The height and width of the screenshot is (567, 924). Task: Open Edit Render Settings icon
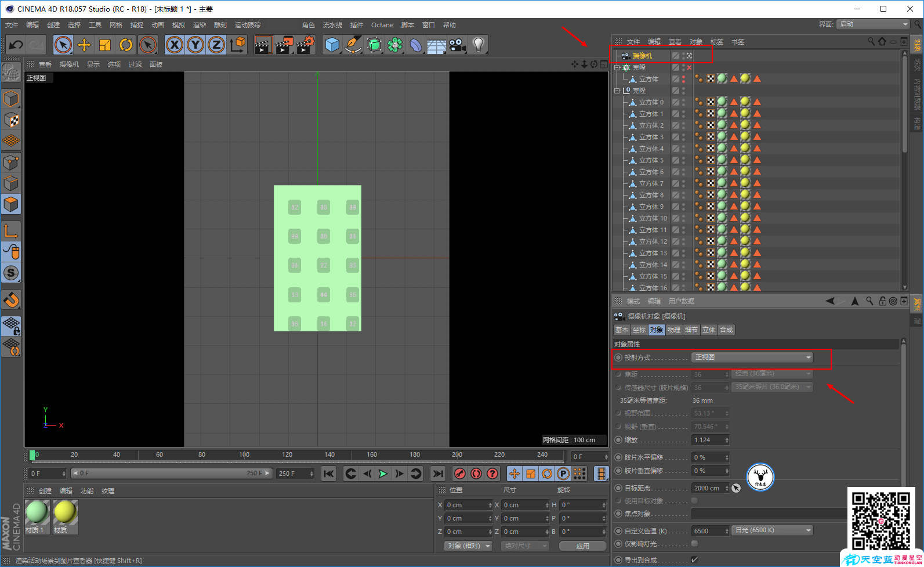pos(305,45)
